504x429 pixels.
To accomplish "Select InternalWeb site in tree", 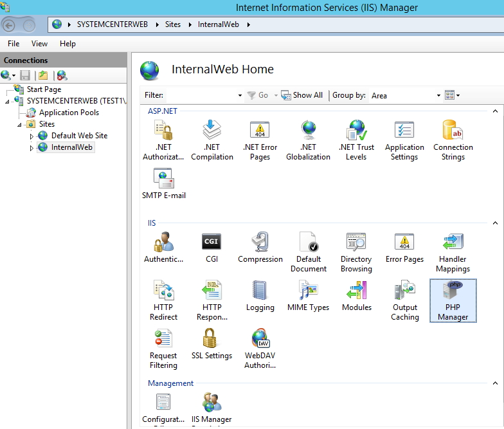I will 72,147.
